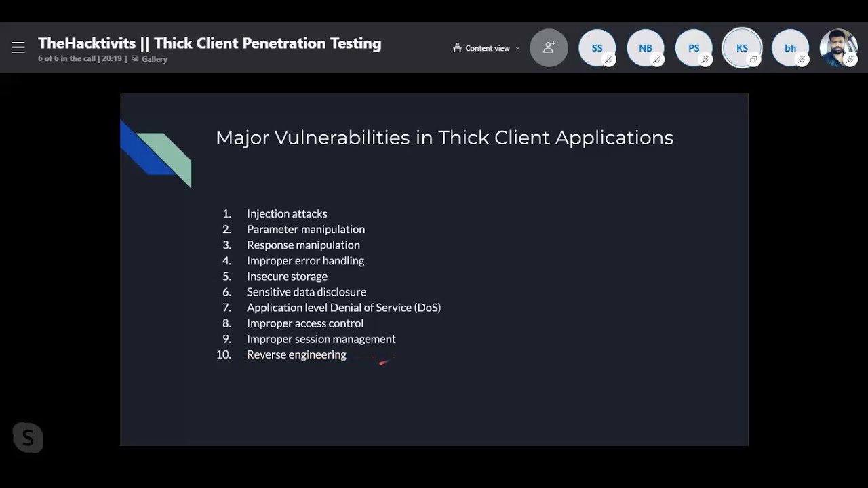
Task: Open the hamburger menu icon
Action: click(18, 47)
